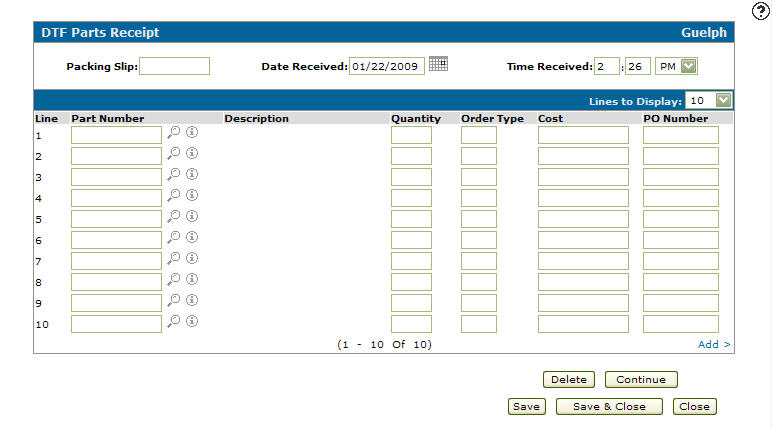Edit the Time Received minutes field

click(638, 66)
